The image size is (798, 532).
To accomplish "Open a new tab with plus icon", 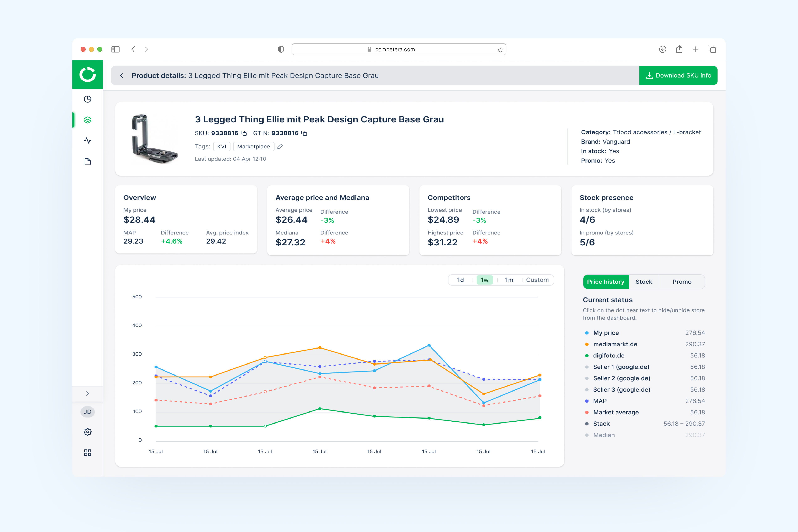I will coord(696,49).
